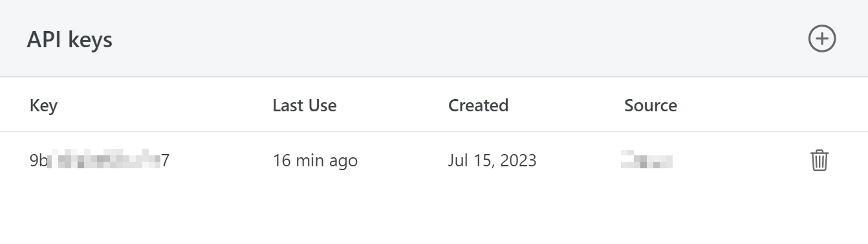Click the gray API keys header bar
The height and width of the screenshot is (244, 868).
coord(434,38)
